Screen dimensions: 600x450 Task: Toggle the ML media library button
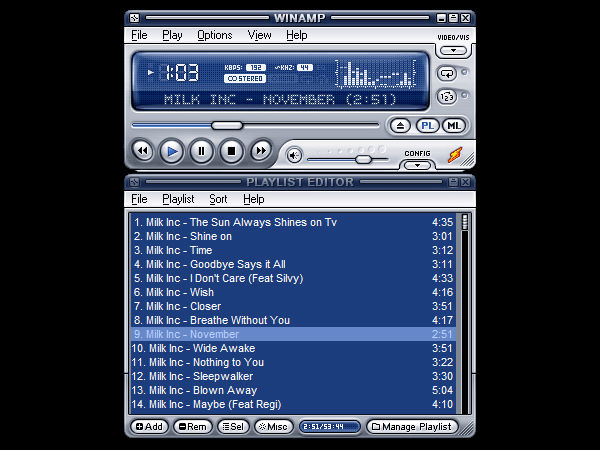coord(454,126)
